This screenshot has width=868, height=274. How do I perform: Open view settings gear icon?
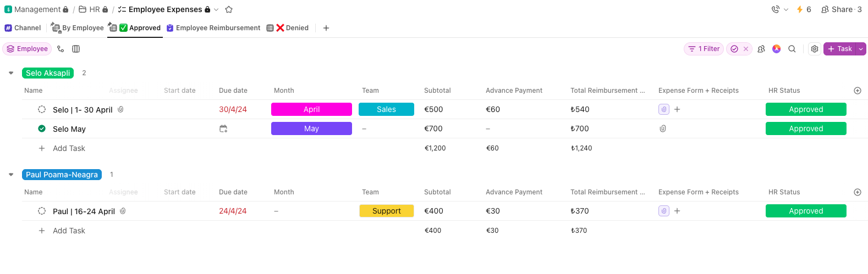(x=815, y=49)
